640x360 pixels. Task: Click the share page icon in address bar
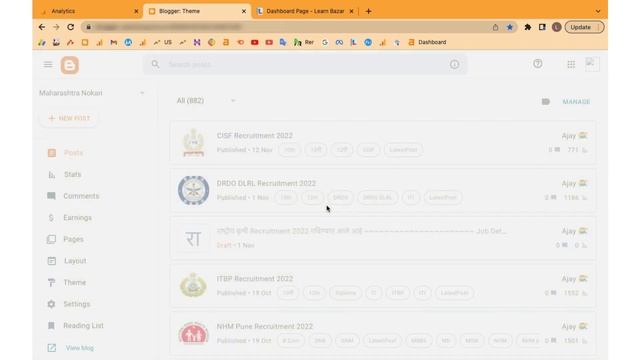[495, 27]
